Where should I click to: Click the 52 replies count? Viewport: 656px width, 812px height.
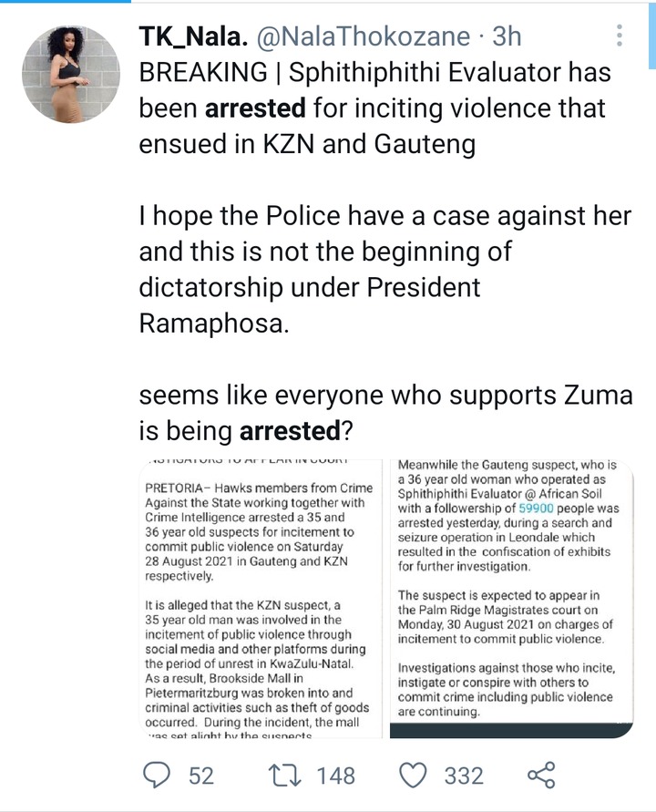tap(200, 775)
